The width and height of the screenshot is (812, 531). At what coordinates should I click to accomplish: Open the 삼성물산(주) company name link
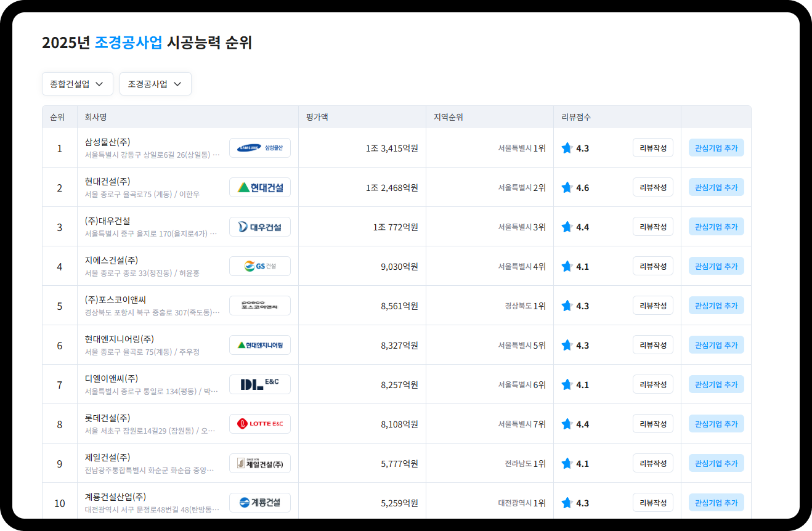[108, 142]
